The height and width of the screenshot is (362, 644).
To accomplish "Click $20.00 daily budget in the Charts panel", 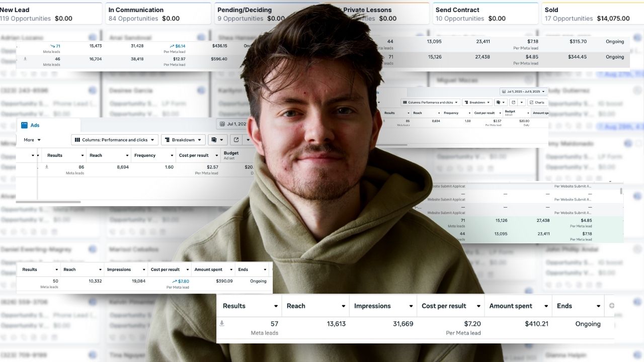I will (524, 121).
